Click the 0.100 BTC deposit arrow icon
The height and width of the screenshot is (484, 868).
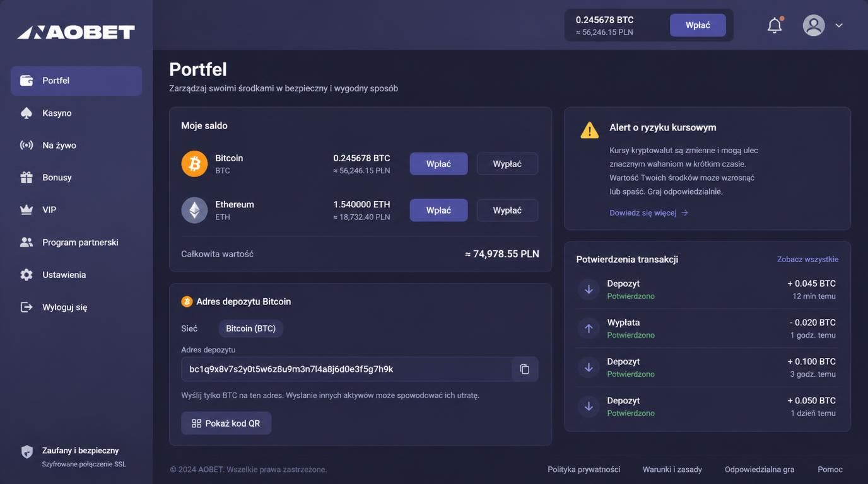(589, 367)
